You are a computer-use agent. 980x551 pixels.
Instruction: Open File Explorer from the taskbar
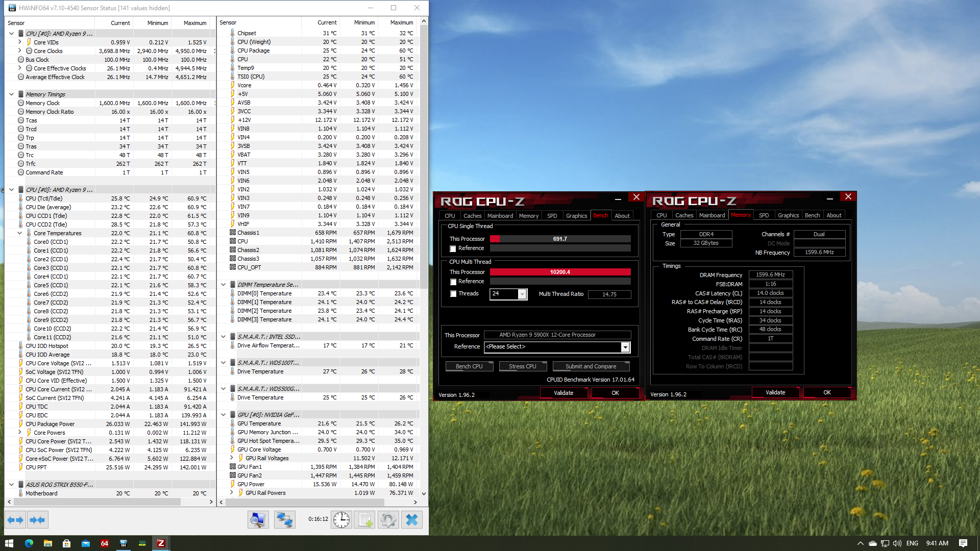tap(47, 543)
